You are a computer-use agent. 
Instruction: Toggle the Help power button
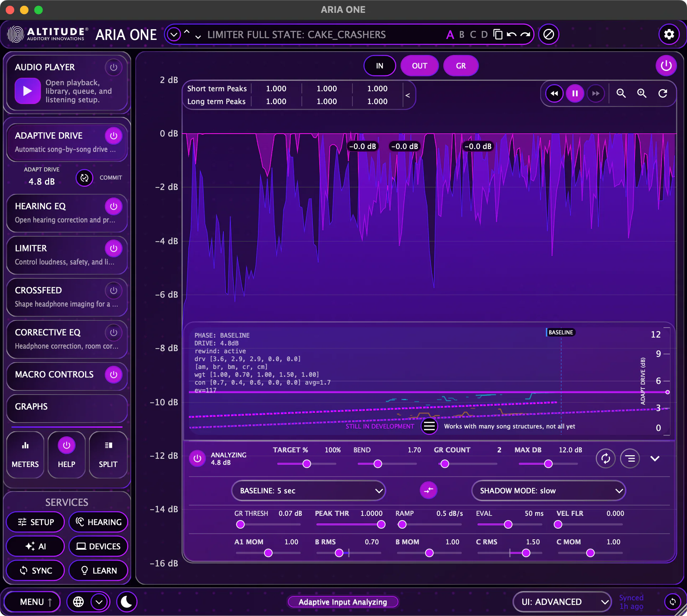point(67,445)
